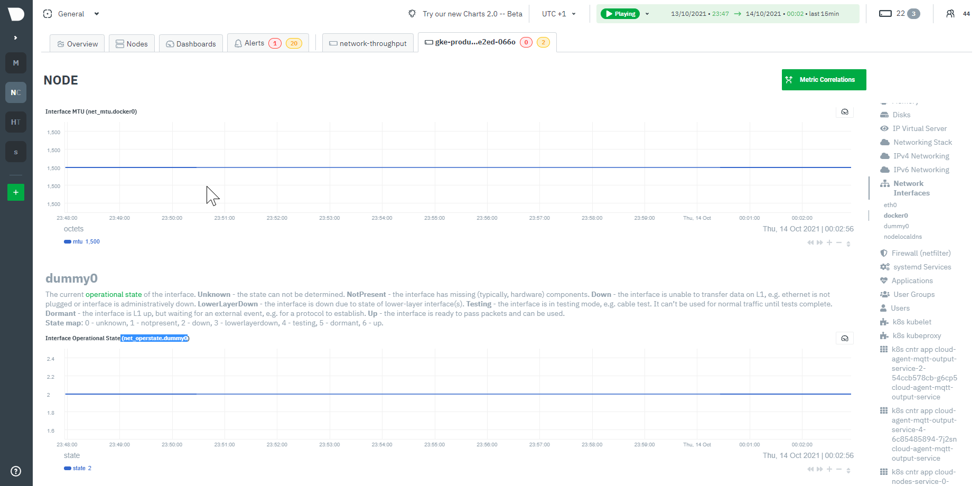Select the NC workspace icon
980x486 pixels.
(15, 92)
